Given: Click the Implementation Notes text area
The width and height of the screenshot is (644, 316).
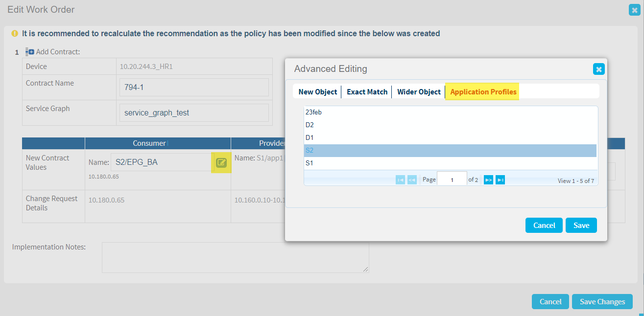Looking at the screenshot, I should 235,257.
